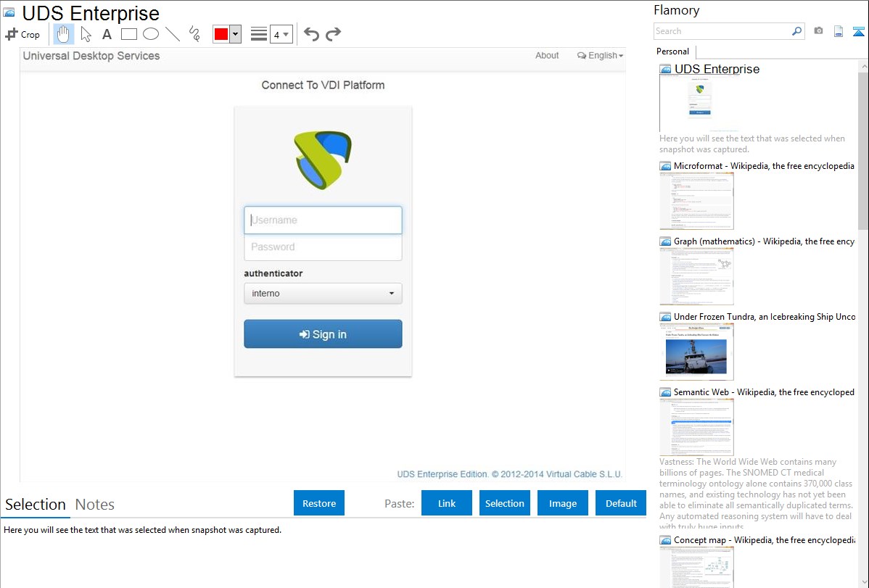Click the icon beside Microformat snapshot title
Image resolution: width=869 pixels, height=588 pixels.
point(666,166)
